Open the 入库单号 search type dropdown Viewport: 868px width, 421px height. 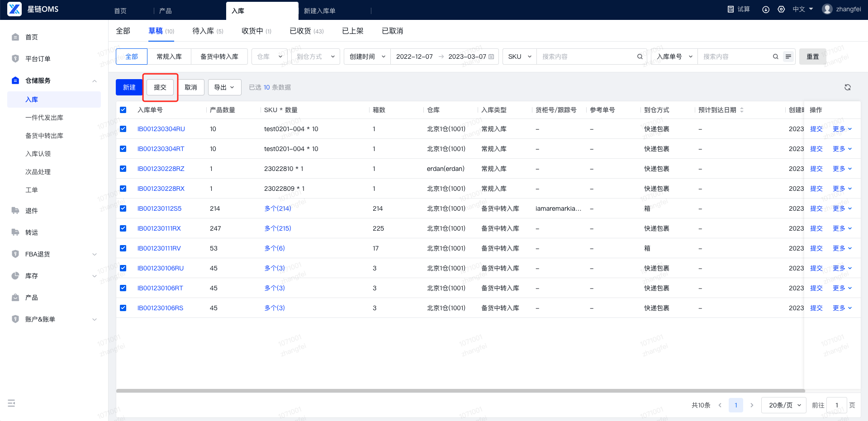(674, 57)
